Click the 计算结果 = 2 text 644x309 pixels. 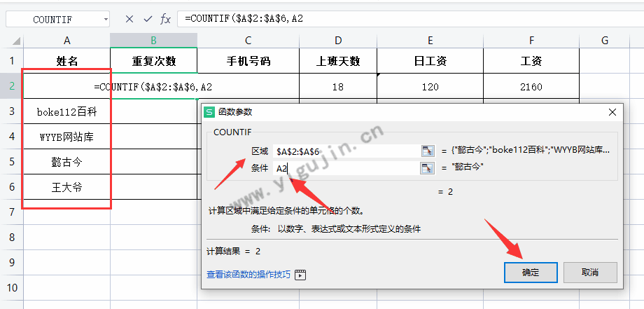click(233, 251)
